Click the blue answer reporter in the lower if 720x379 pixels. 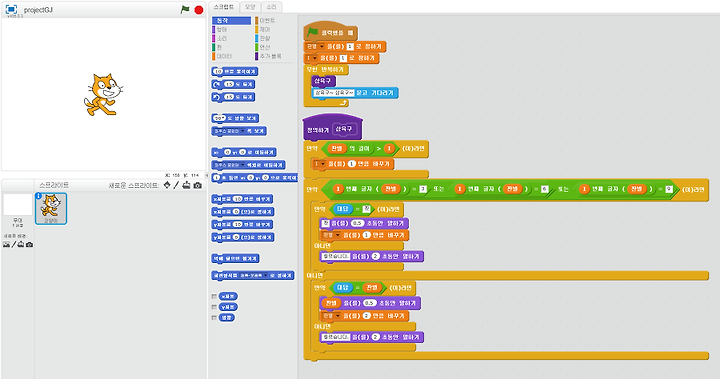343,288
